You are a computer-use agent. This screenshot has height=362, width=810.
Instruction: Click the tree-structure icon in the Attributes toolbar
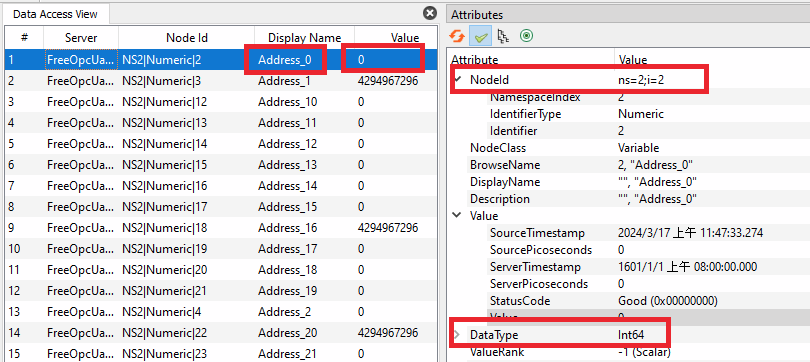tap(503, 36)
